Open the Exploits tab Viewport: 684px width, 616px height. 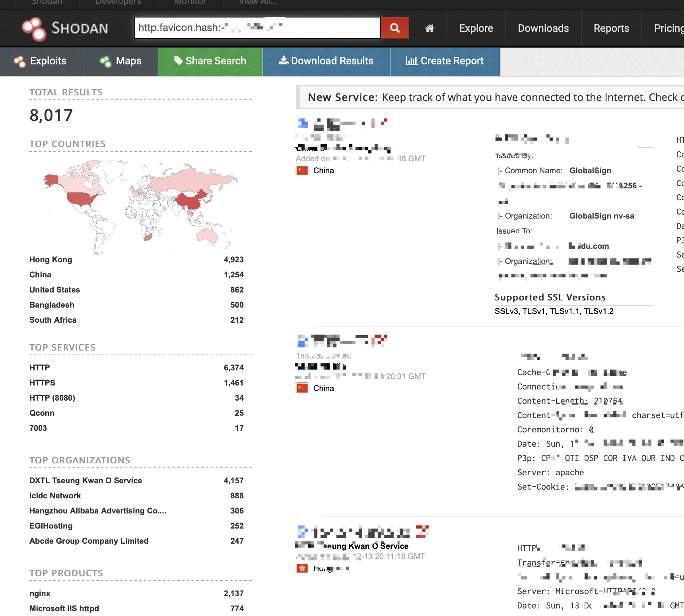[41, 62]
